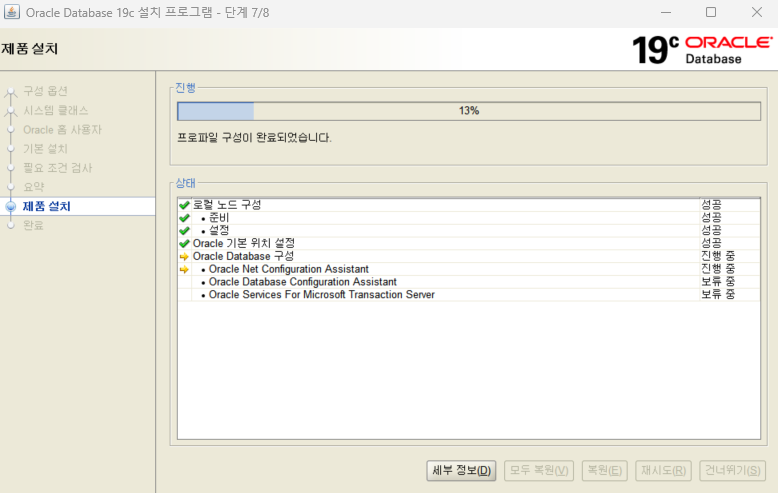Click the green checkmark beside 준비
This screenshot has width=778, height=493.
pos(185,218)
